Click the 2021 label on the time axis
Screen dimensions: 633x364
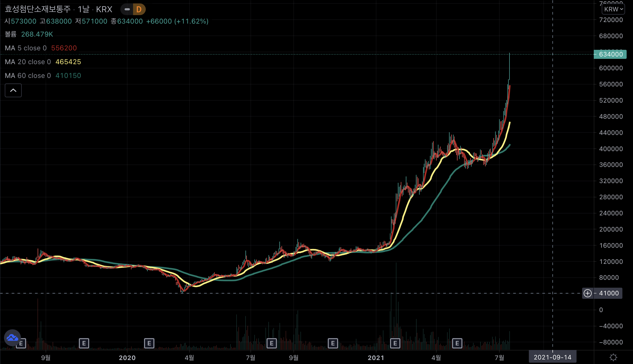(x=376, y=358)
